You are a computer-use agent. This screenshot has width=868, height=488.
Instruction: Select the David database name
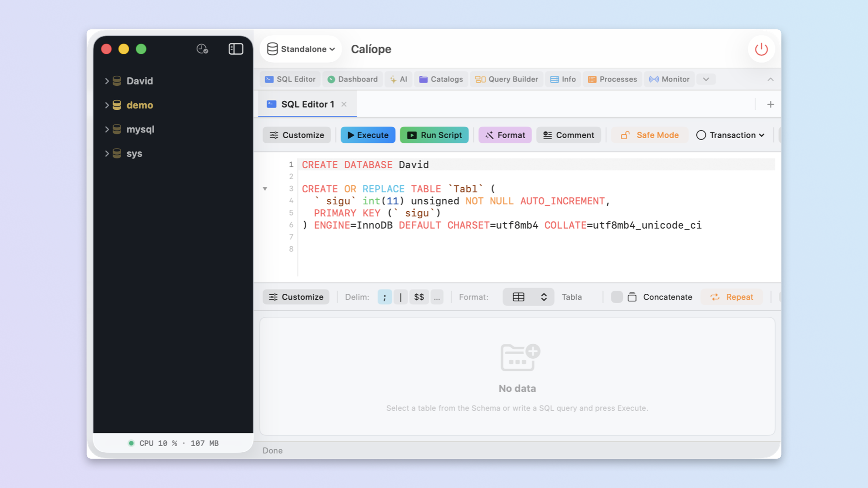[140, 81]
